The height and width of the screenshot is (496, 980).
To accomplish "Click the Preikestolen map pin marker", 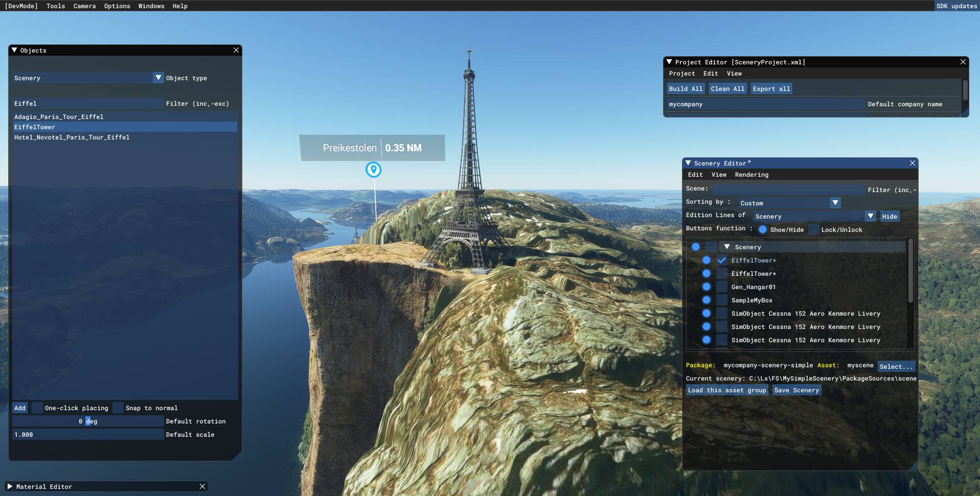I will (373, 170).
